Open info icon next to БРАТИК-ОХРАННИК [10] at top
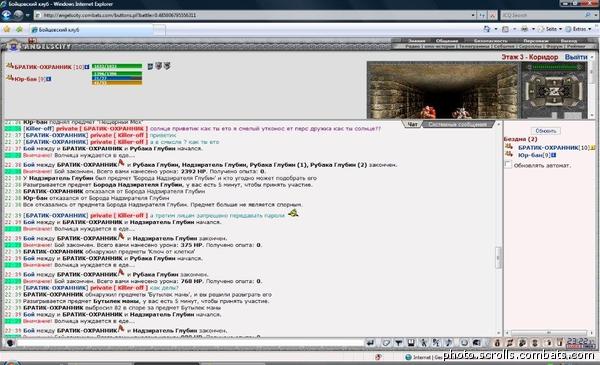The image size is (600, 365). (x=87, y=67)
